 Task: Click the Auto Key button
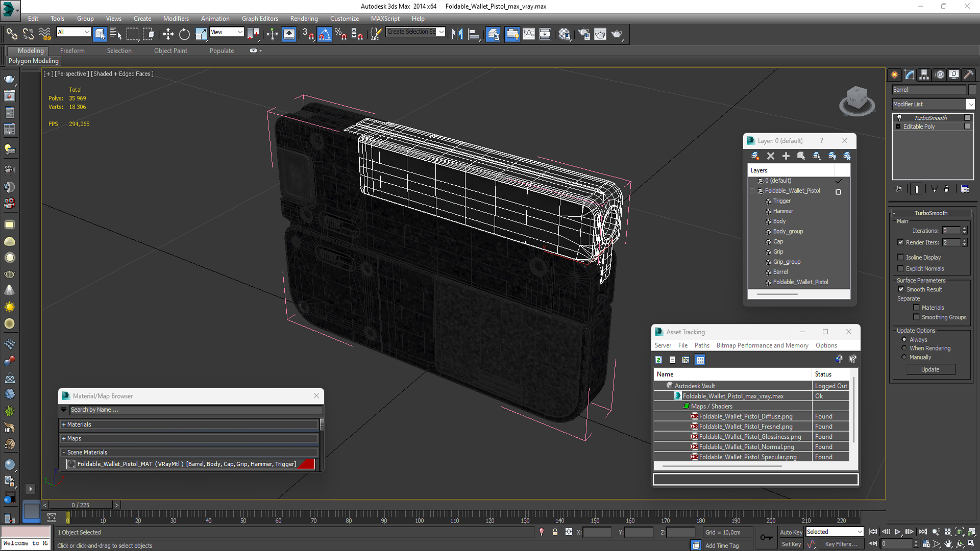click(x=791, y=532)
